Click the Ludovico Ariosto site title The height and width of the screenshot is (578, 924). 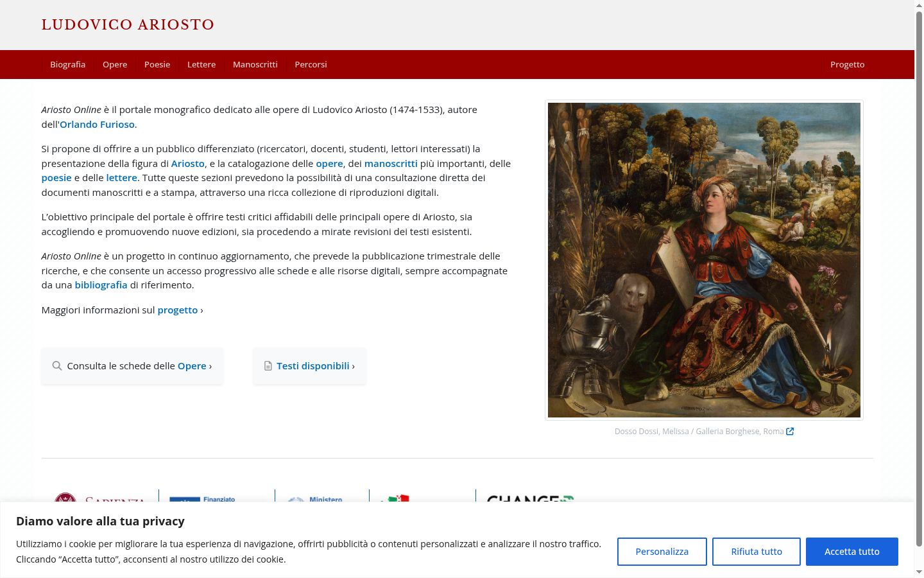click(128, 25)
